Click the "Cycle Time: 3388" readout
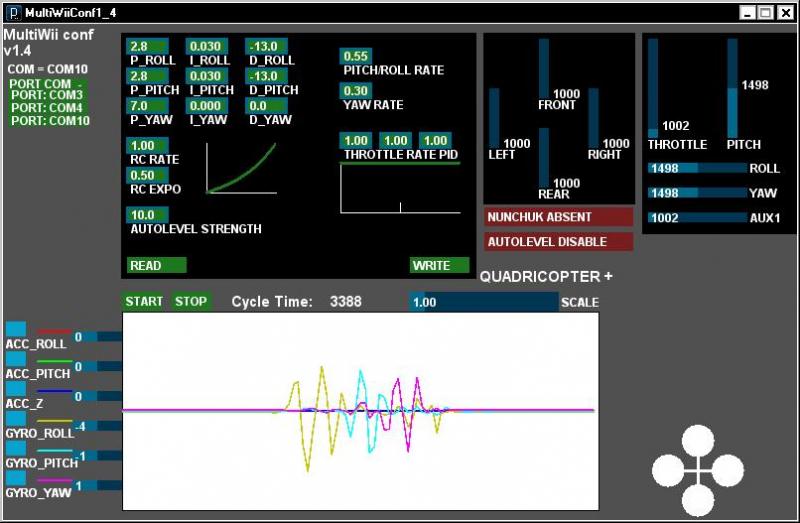This screenshot has width=800, height=523. [x=296, y=302]
